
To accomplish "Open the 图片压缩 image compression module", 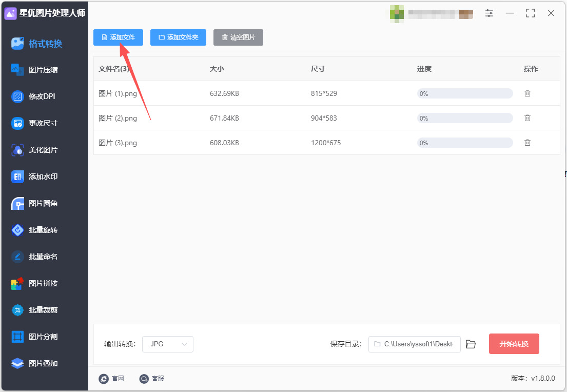I will coord(43,70).
